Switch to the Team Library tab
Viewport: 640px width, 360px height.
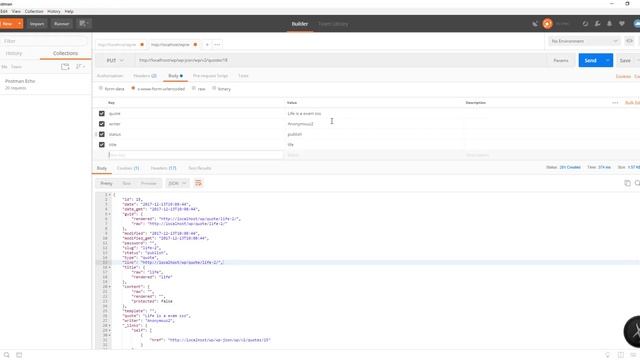333,24
